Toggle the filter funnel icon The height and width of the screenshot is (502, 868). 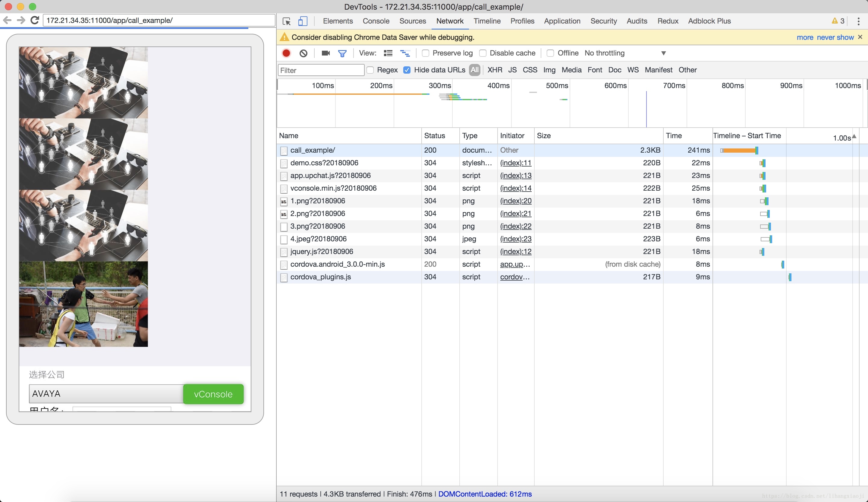[342, 53]
